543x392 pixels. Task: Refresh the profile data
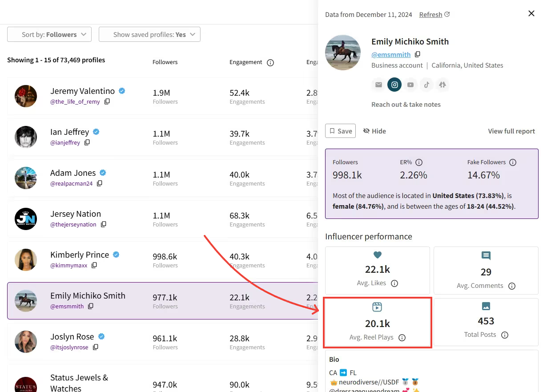(434, 15)
